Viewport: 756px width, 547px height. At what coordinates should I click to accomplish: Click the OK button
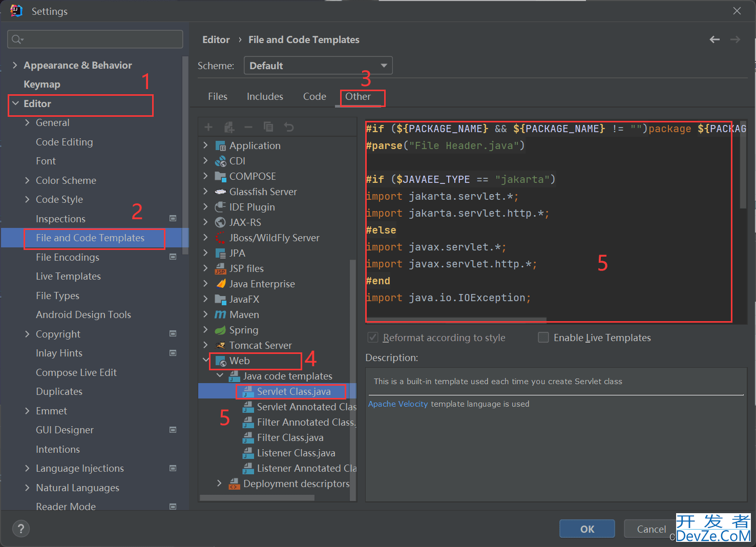[587, 529]
